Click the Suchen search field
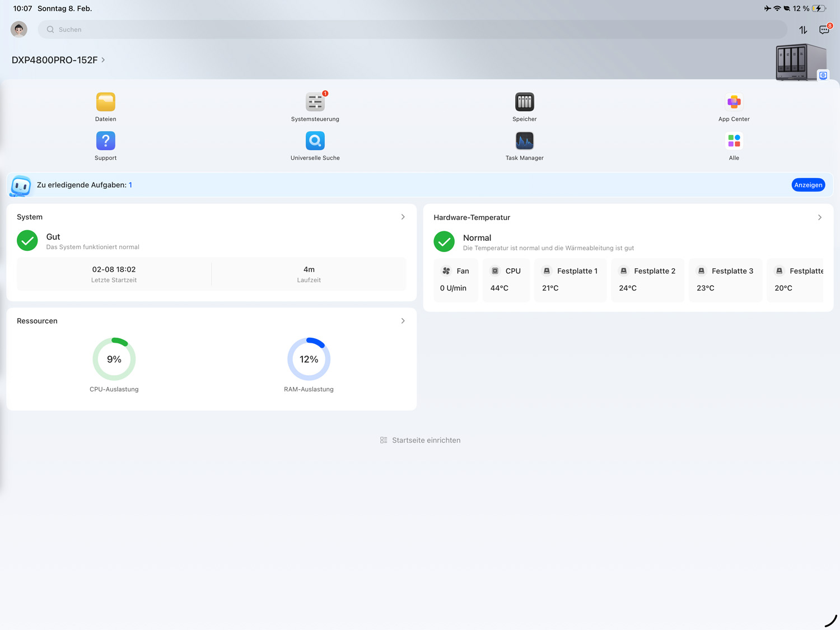This screenshot has height=630, width=840. pyautogui.click(x=412, y=30)
